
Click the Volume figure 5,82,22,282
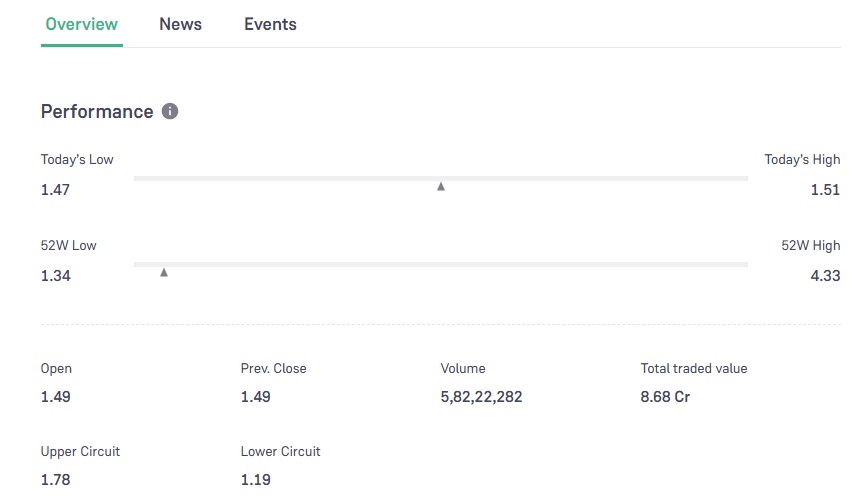tap(481, 397)
